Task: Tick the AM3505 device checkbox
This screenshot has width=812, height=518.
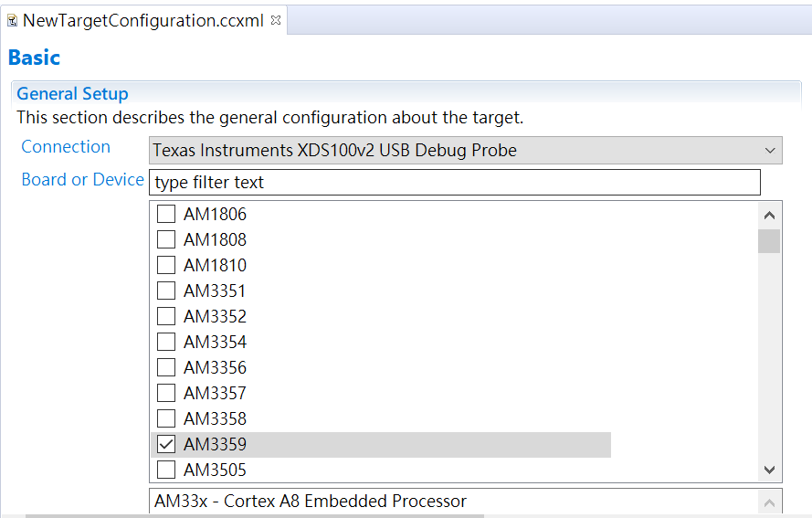Action: 166,470
